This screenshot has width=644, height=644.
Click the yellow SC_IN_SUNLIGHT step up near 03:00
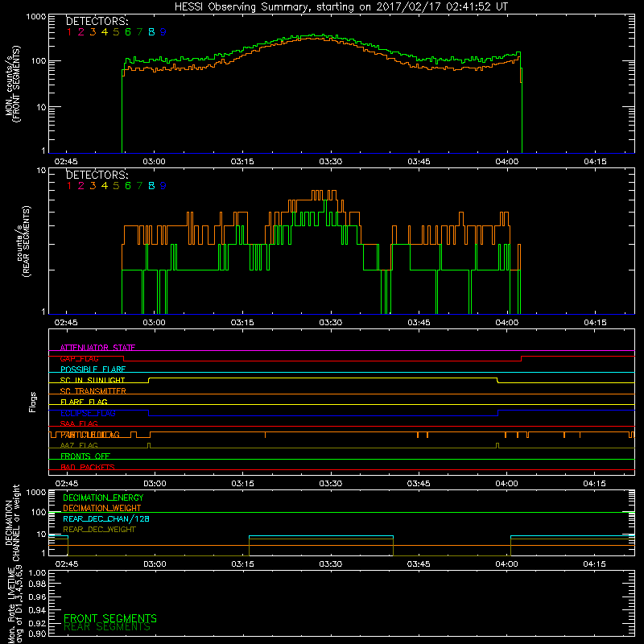pyautogui.click(x=149, y=380)
